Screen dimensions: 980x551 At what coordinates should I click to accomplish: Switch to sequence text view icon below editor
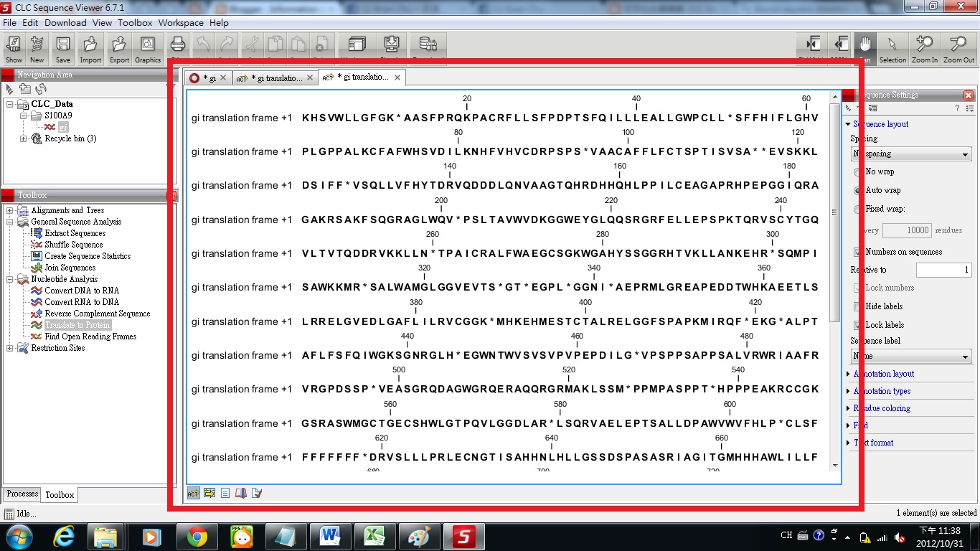click(x=225, y=493)
